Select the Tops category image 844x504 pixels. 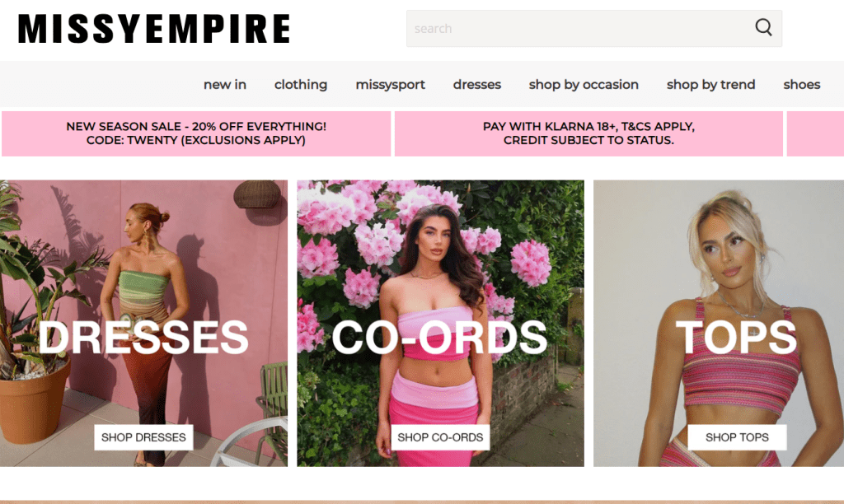(x=719, y=323)
